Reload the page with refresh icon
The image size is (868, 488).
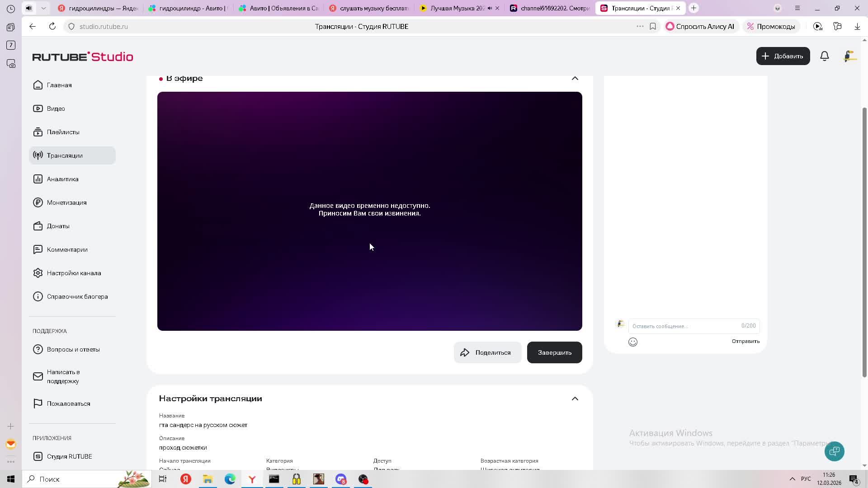[x=52, y=27]
